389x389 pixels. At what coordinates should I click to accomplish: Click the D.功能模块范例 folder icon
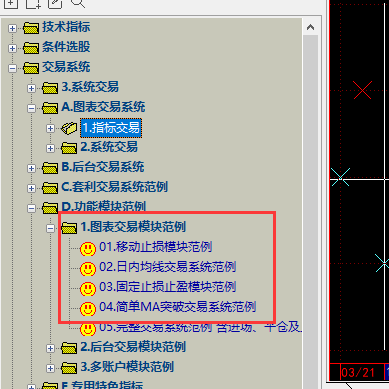pos(50,208)
